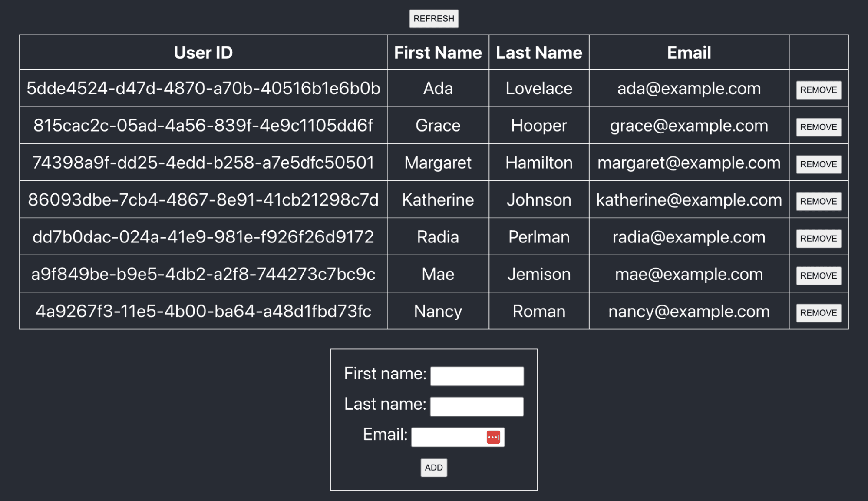
Task: Click katherine@example.com email text
Action: coord(689,200)
